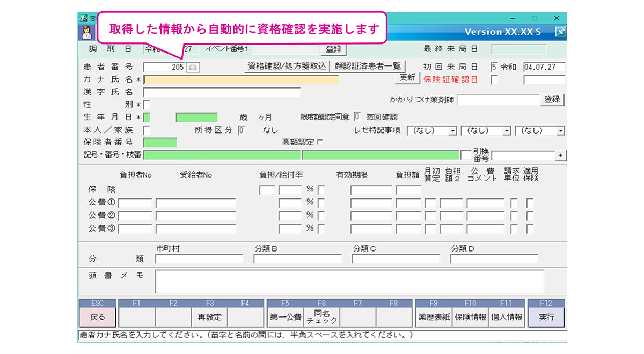This screenshot has height=354, width=644.
Task: Open the third レセ特記事項 dropdown
Action: point(560,131)
